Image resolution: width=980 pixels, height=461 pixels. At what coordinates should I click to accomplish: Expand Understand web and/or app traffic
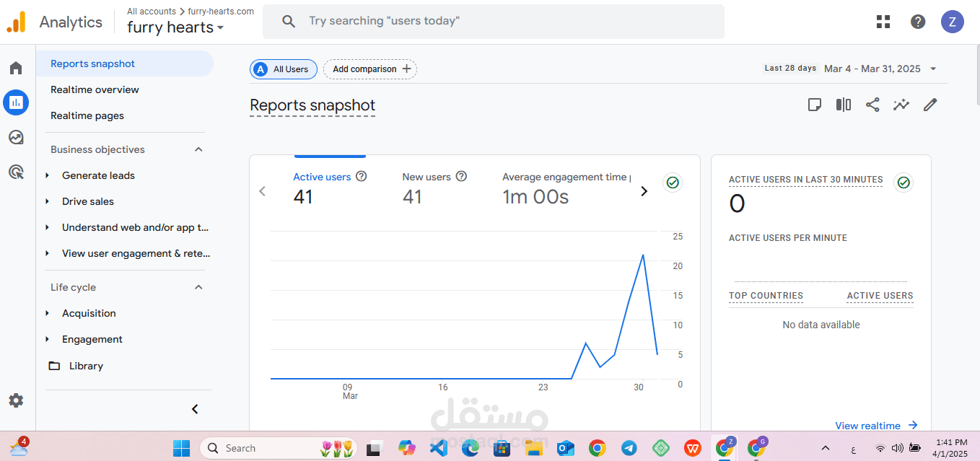47,227
